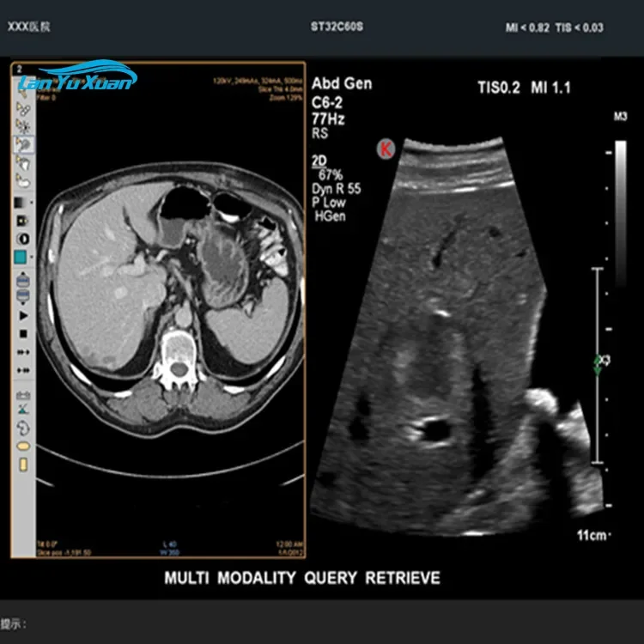Click the Abd Gen preset label
The height and width of the screenshot is (644, 644).
point(342,84)
